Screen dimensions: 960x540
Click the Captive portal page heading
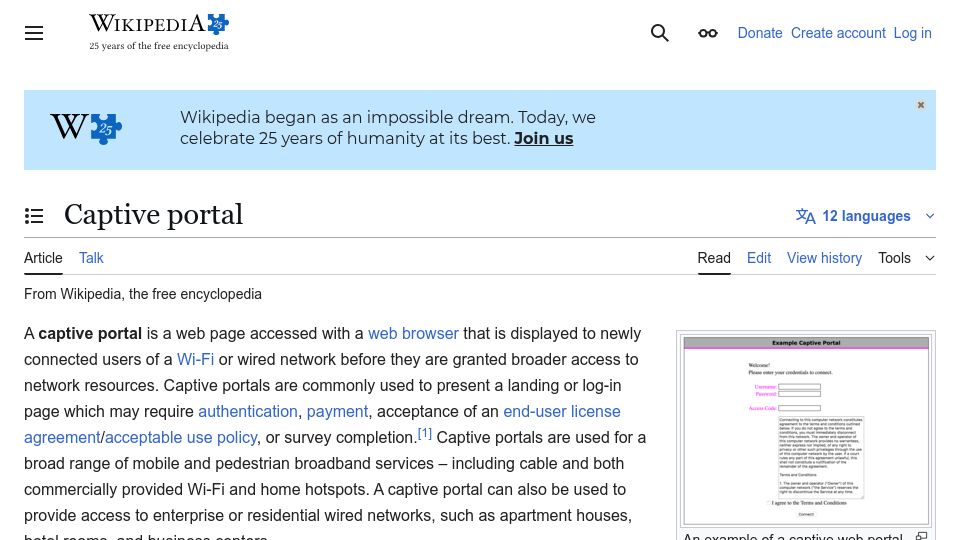click(x=154, y=215)
